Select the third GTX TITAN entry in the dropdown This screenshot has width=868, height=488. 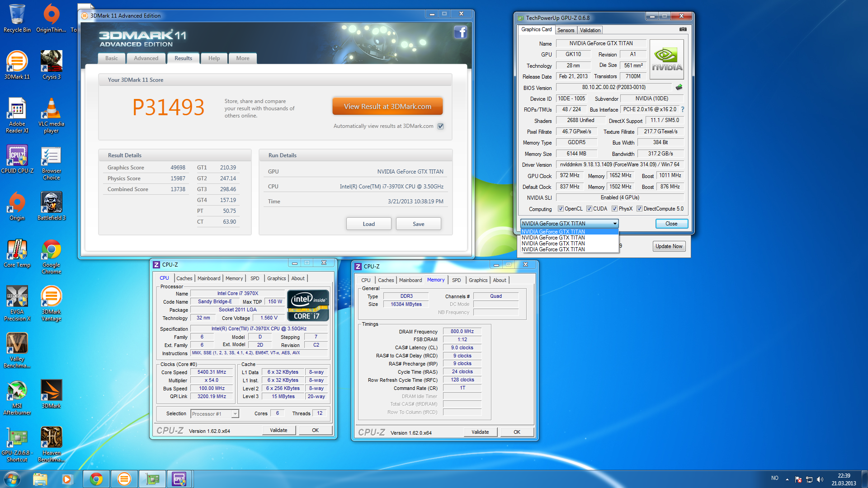coord(569,244)
